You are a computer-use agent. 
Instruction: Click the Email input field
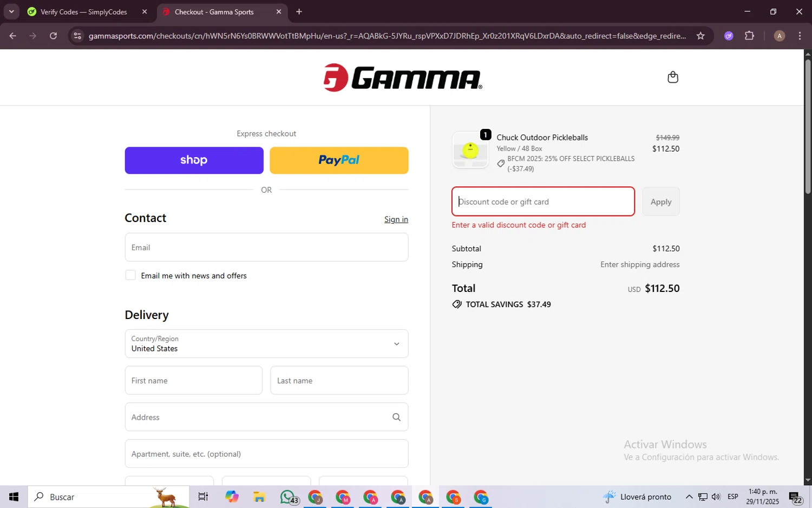pyautogui.click(x=266, y=247)
